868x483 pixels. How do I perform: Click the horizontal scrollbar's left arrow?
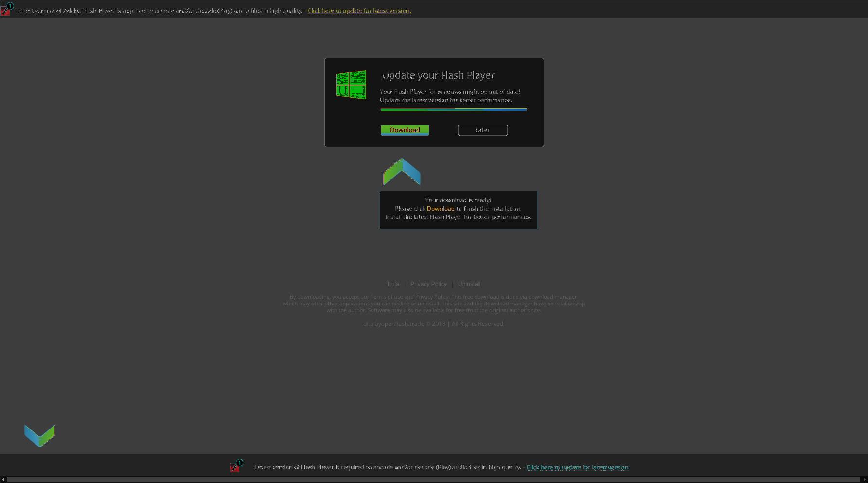3,480
